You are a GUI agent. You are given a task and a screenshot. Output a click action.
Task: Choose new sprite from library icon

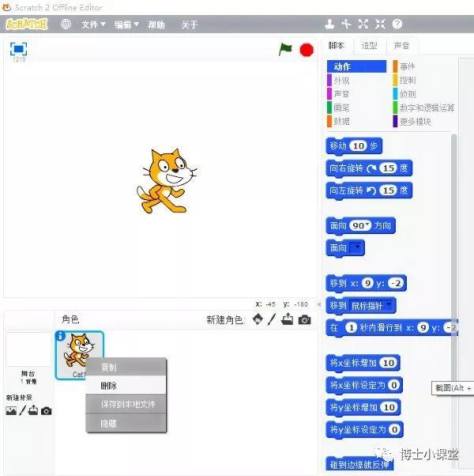(258, 319)
